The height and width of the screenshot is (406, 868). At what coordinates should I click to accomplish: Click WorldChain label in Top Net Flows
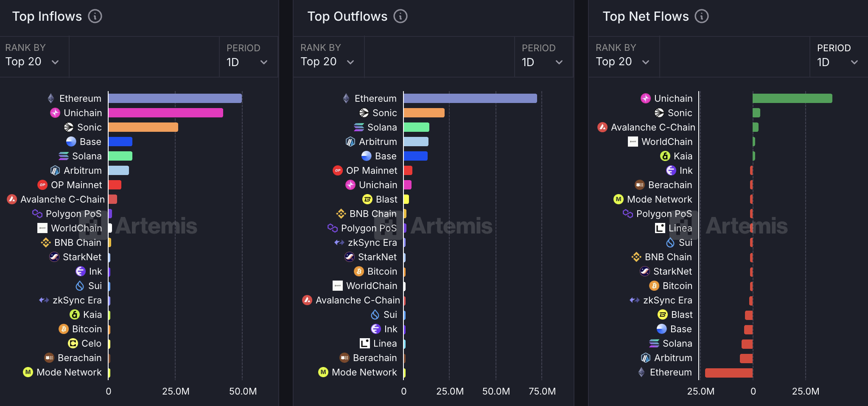[667, 142]
